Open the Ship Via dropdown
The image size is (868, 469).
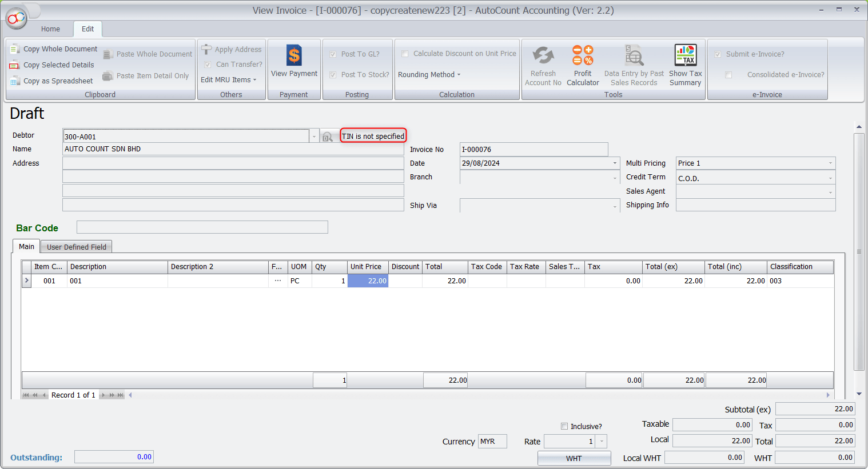coord(615,206)
